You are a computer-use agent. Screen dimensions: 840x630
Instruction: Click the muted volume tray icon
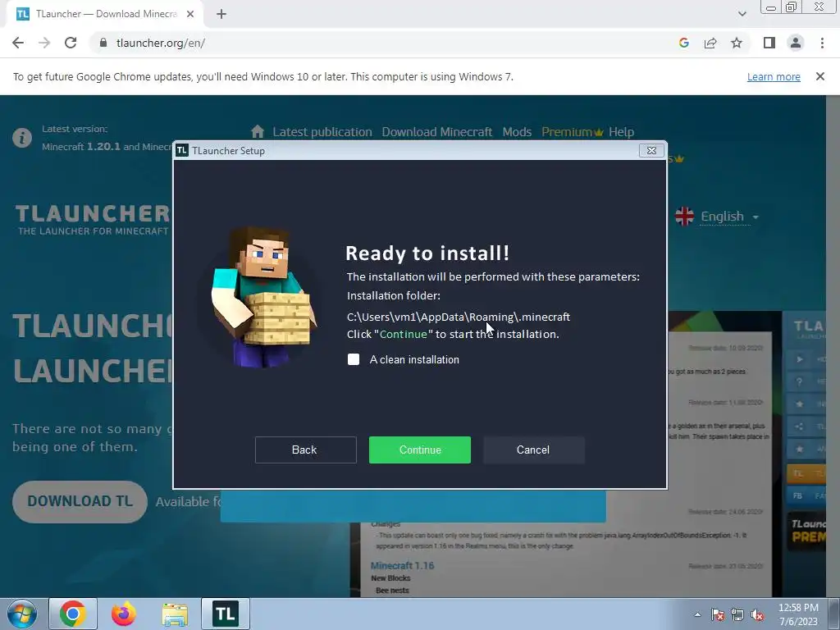point(757,614)
